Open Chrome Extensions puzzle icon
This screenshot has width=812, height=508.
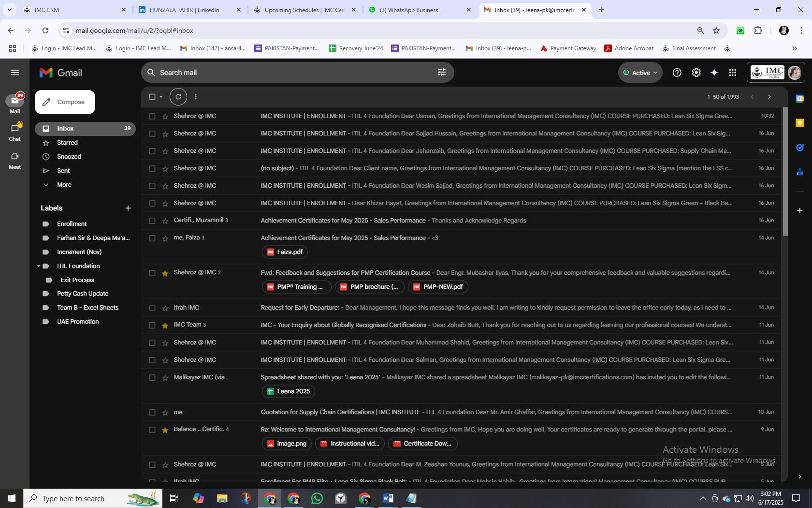click(758, 30)
